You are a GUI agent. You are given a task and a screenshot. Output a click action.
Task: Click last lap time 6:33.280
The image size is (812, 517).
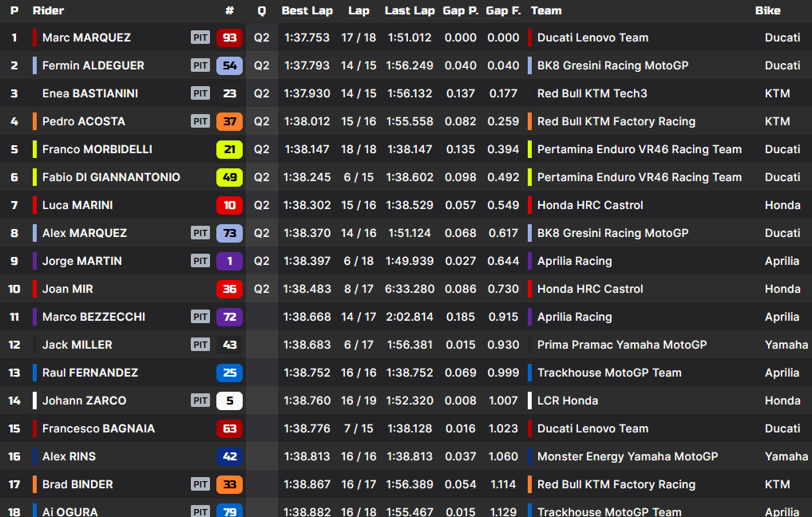(x=410, y=290)
